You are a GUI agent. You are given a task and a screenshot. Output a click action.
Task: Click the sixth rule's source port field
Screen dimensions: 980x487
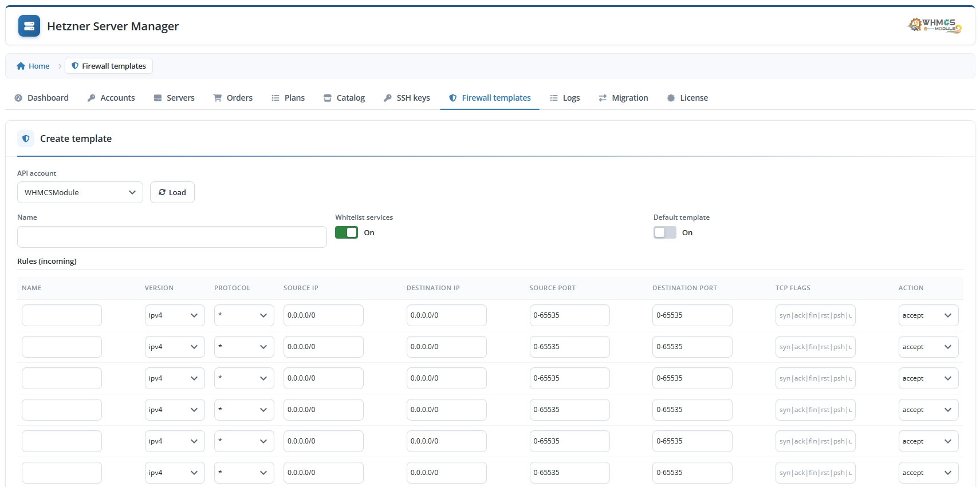point(569,473)
